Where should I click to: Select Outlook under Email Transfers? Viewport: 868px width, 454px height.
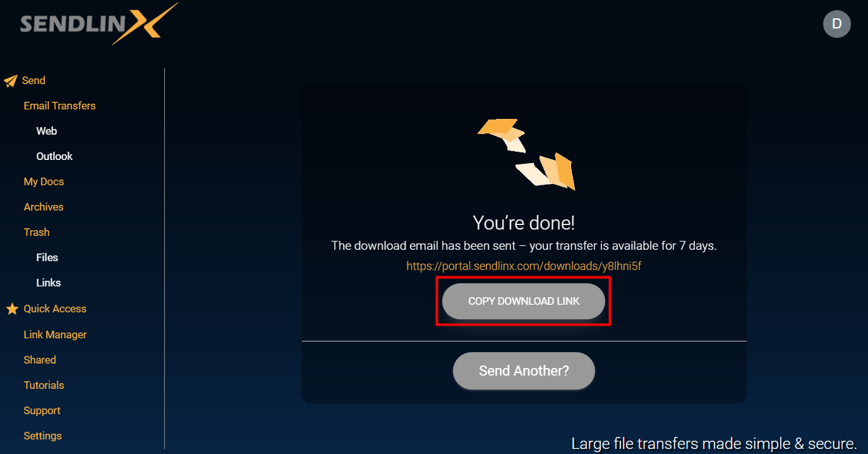coord(54,156)
